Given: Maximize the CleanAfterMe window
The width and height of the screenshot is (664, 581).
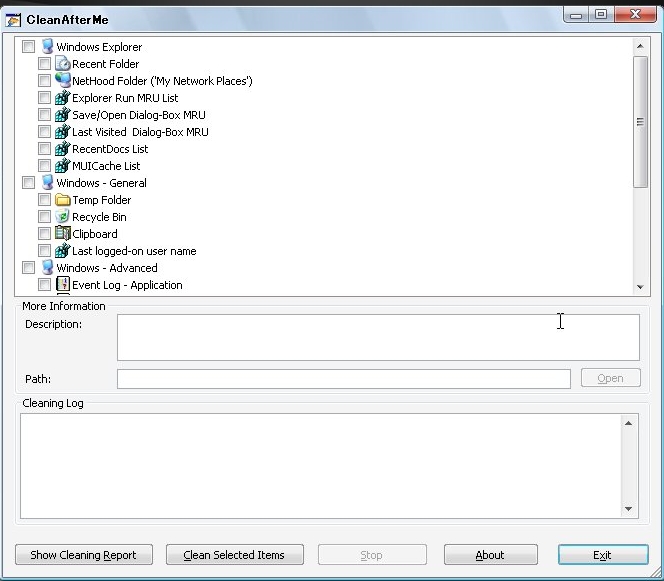Looking at the screenshot, I should click(x=601, y=15).
